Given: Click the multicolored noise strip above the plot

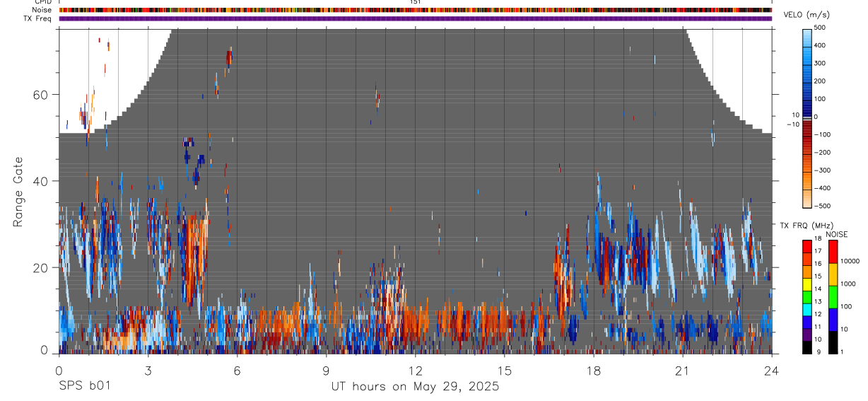Looking at the screenshot, I should [x=415, y=10].
